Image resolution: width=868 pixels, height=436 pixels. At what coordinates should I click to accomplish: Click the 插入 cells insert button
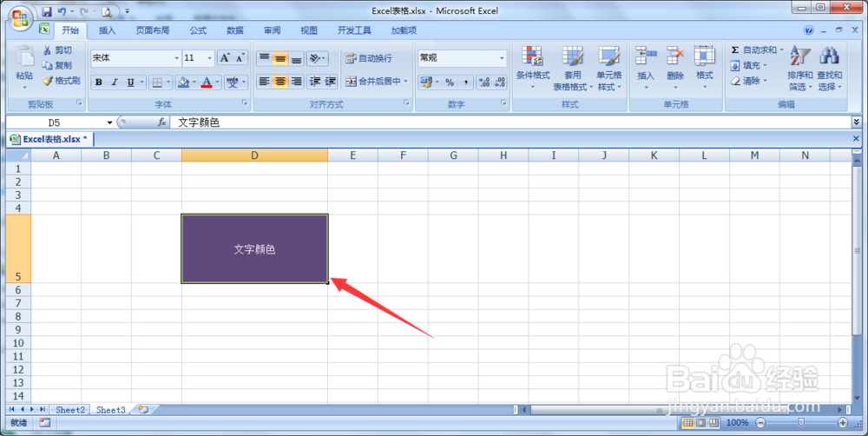click(646, 68)
